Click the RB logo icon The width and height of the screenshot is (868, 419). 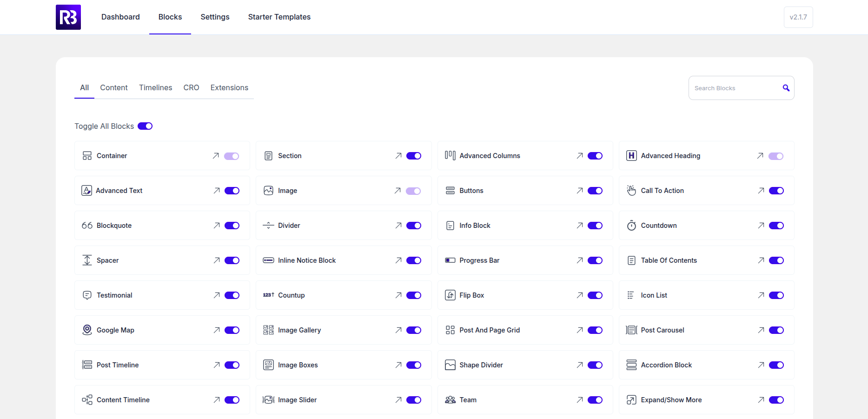(x=68, y=17)
